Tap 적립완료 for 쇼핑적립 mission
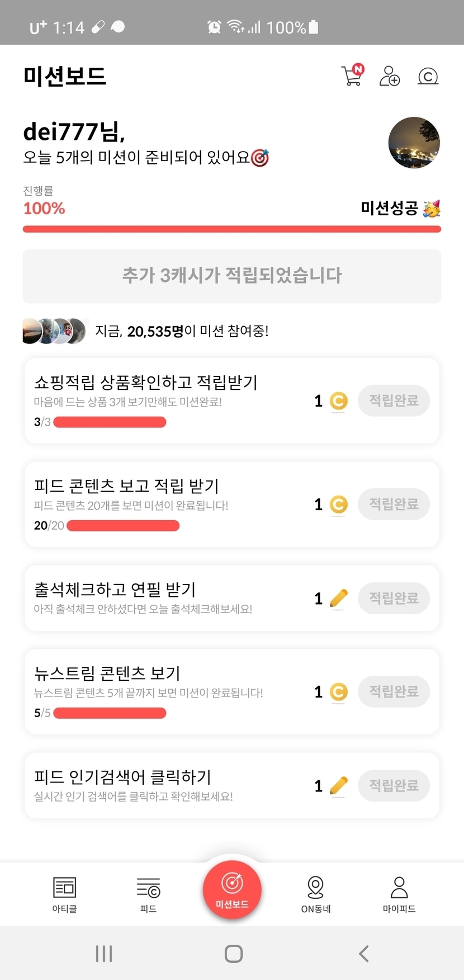The image size is (464, 980). point(394,401)
